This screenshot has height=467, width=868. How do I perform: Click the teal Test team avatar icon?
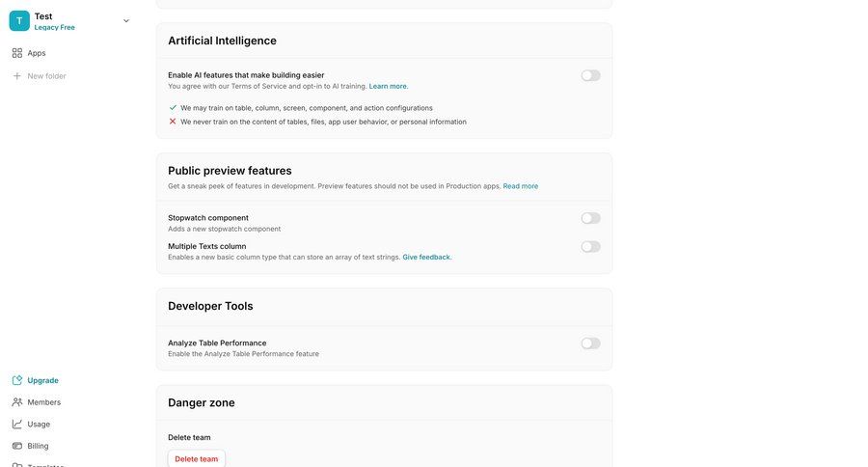coord(19,20)
